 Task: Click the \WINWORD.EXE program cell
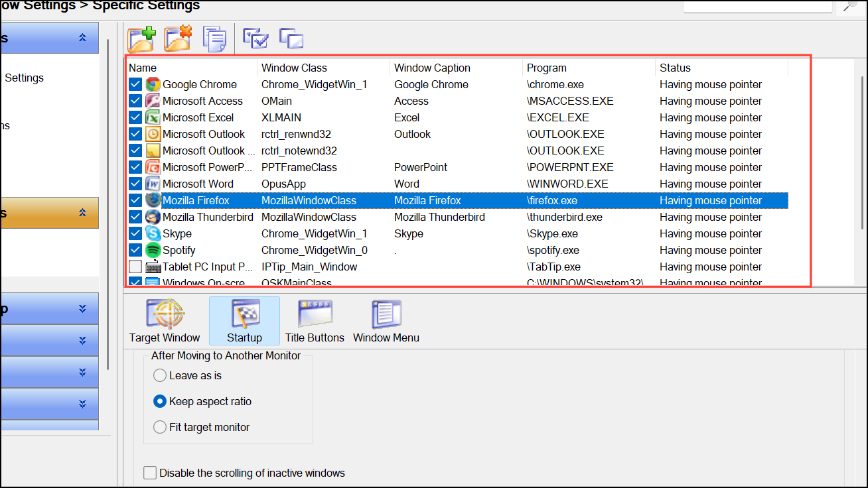tap(567, 184)
